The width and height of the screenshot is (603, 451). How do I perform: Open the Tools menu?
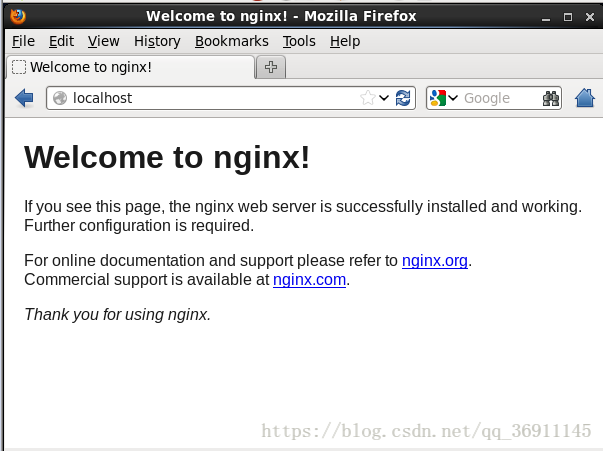(x=299, y=41)
